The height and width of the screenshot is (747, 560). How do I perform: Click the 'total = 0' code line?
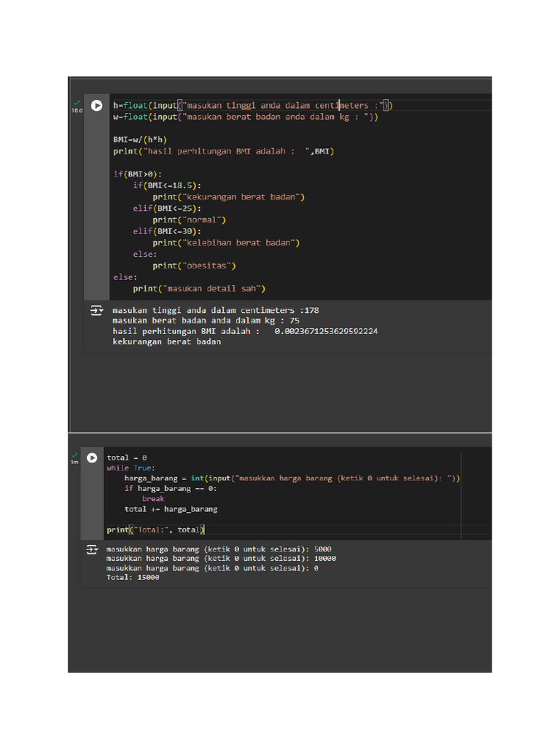pos(127,458)
